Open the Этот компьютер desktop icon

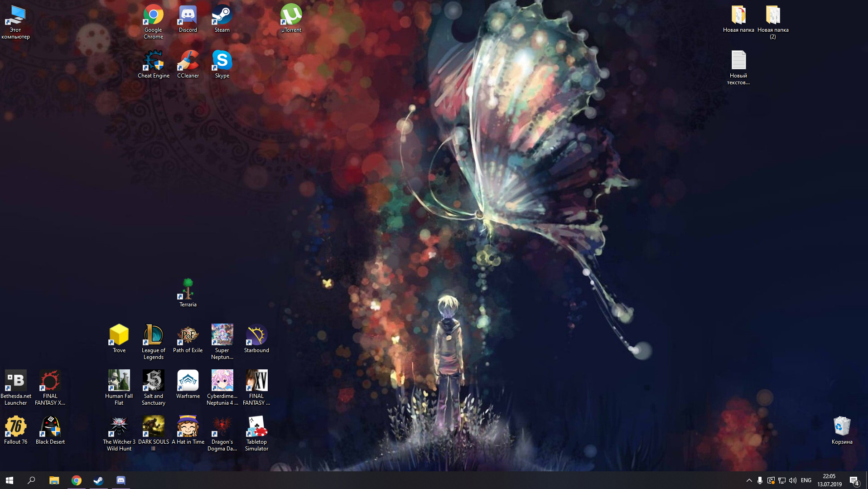(15, 22)
